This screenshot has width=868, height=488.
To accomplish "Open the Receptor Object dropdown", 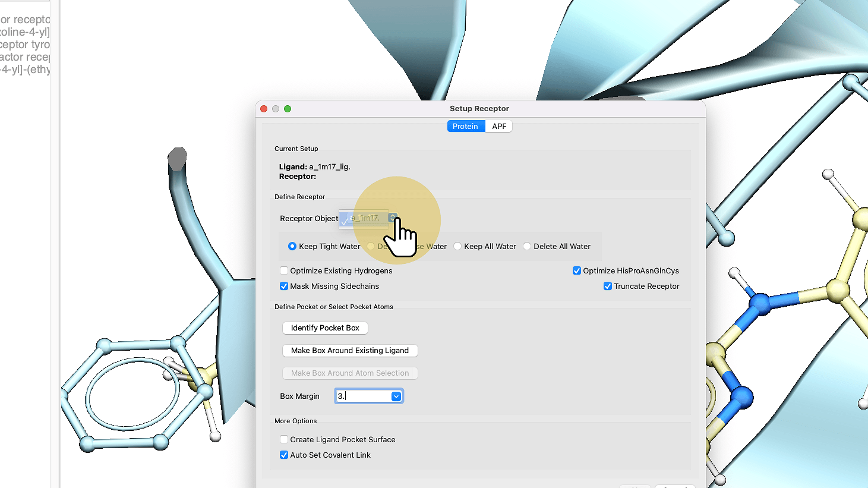I will (393, 218).
